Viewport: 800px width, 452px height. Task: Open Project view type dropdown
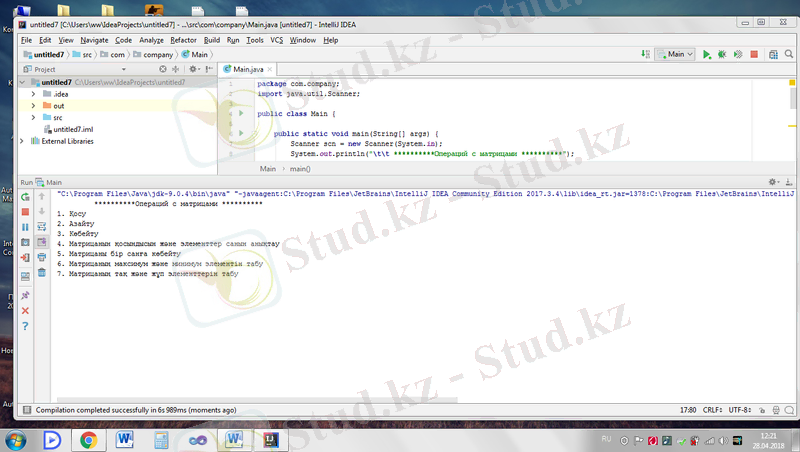click(123, 69)
